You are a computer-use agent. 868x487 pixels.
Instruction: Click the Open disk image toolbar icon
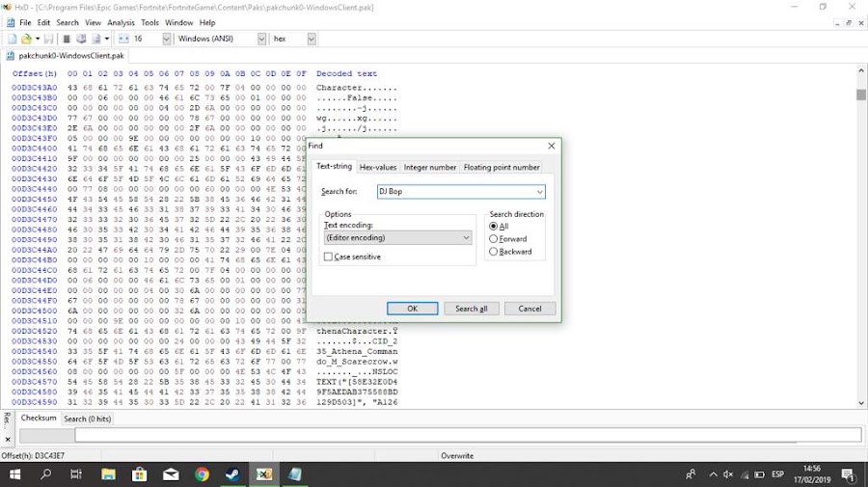96,39
